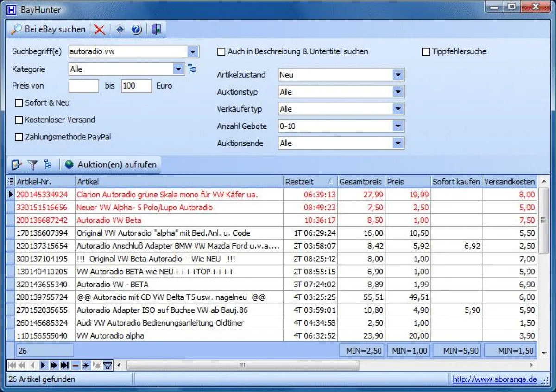
Task: Expand the Anzahl Gebote dropdown
Action: (398, 126)
